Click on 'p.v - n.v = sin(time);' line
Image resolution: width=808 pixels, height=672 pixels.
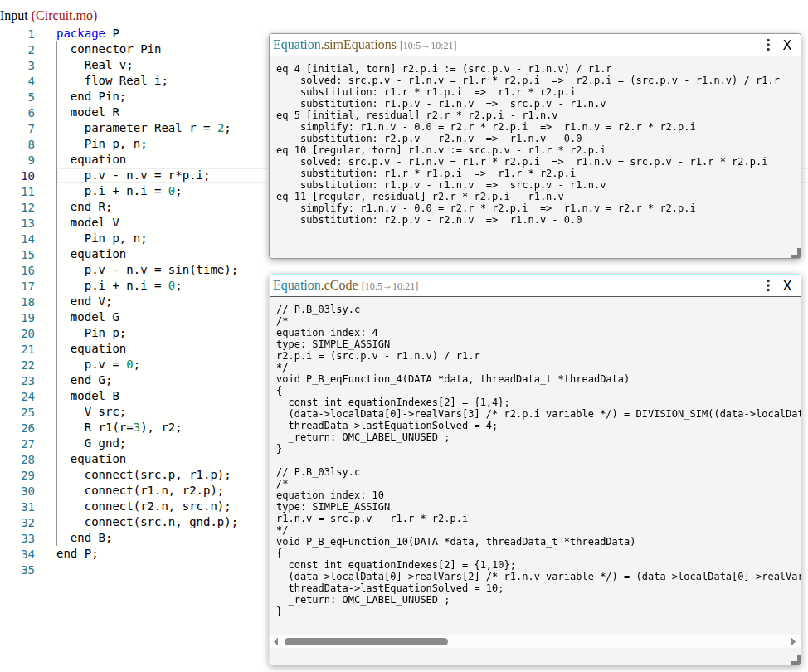[161, 270]
